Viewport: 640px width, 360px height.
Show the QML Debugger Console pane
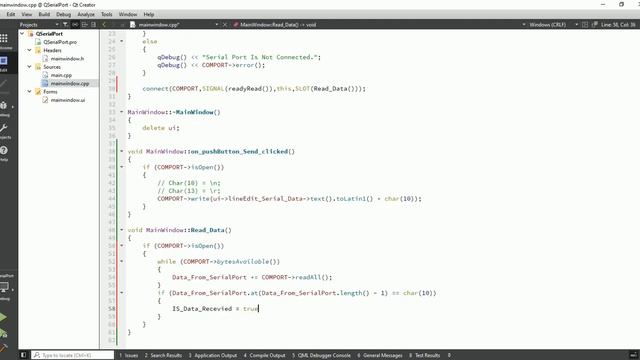(321, 356)
